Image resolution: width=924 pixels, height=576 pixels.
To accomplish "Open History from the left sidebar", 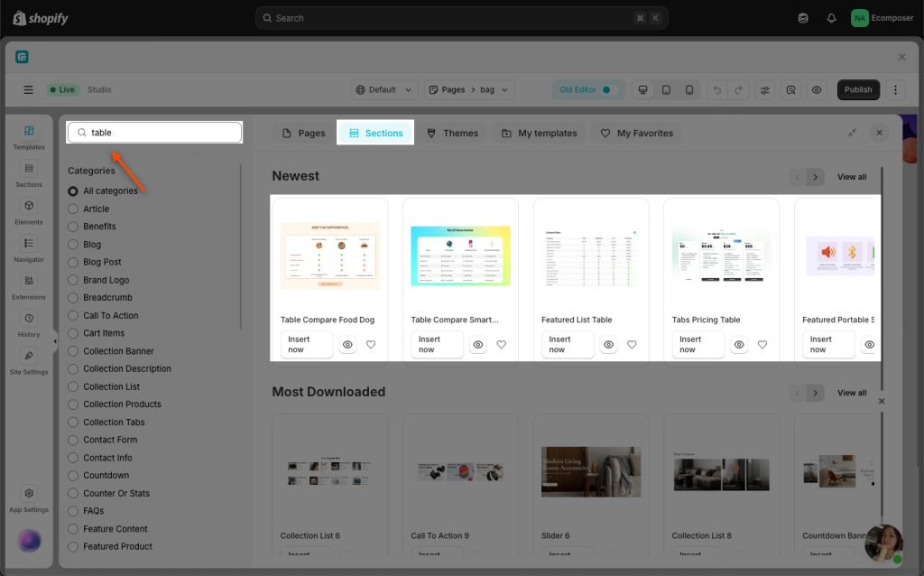I will [29, 323].
